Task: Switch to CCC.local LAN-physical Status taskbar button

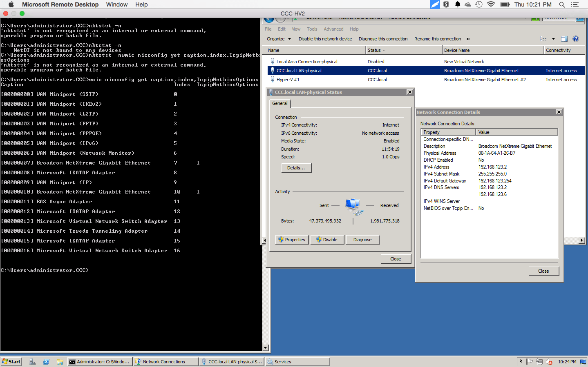Action: [x=232, y=362]
